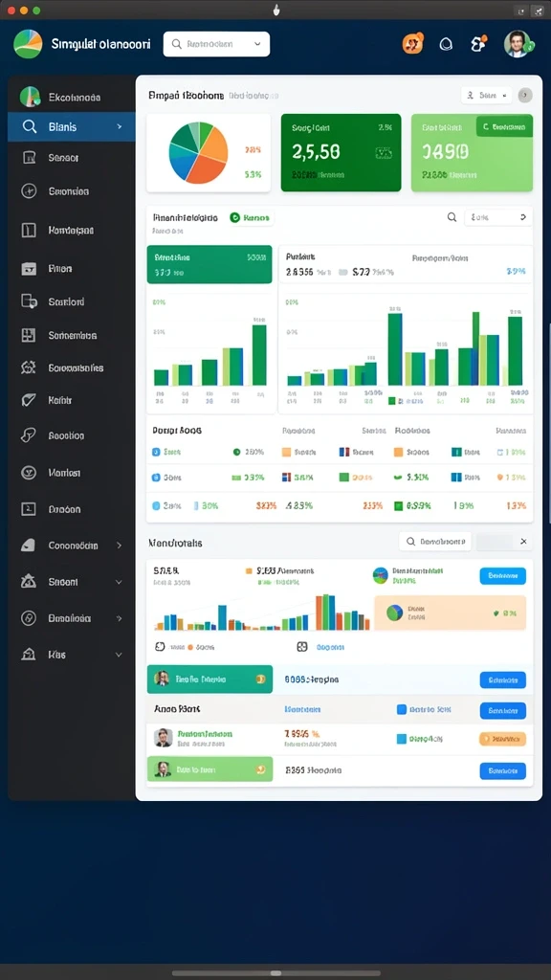
Task: Open the user profile avatar at top right
Action: click(518, 44)
